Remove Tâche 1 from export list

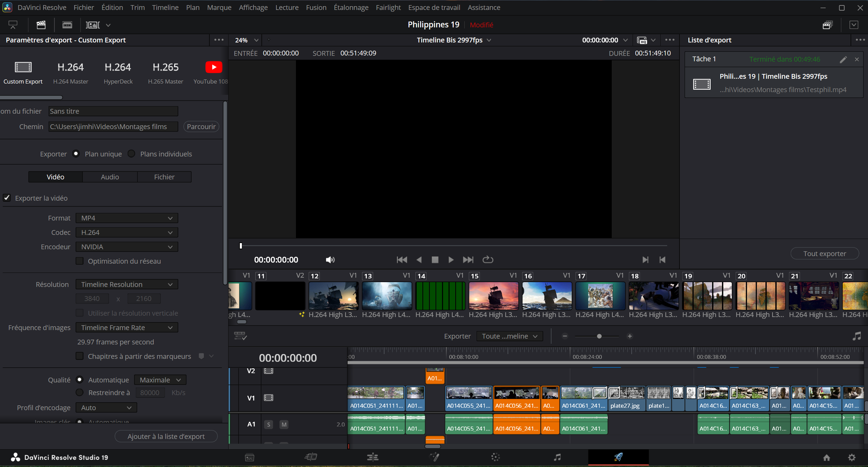click(857, 59)
